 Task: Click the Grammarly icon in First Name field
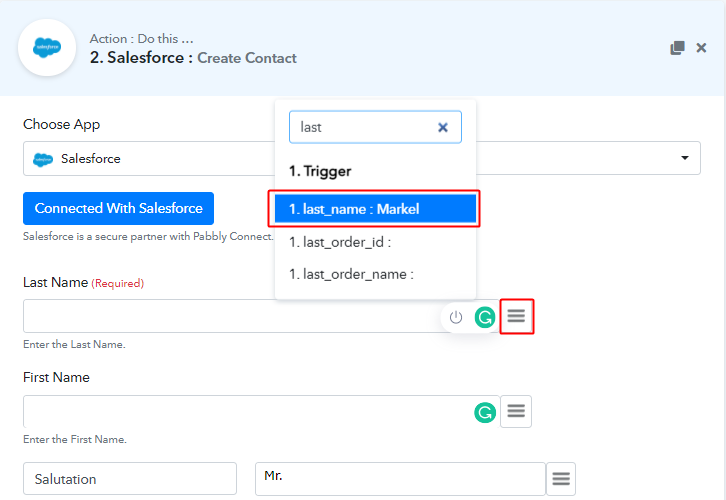click(x=485, y=412)
